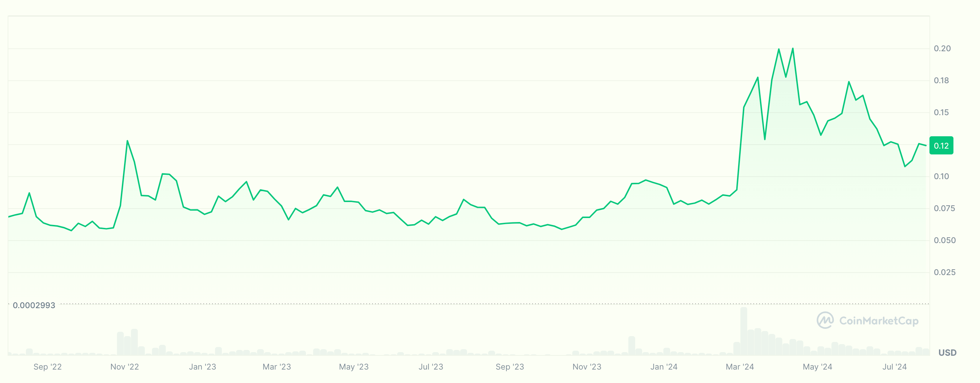Select the Jul '23 date label
980x383 pixels.
(431, 367)
